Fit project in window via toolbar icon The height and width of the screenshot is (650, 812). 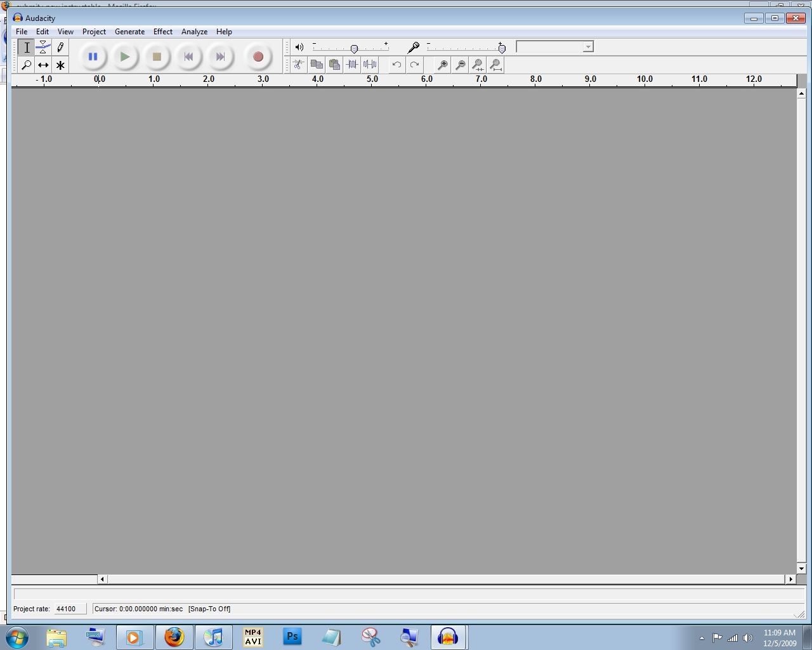[495, 64]
